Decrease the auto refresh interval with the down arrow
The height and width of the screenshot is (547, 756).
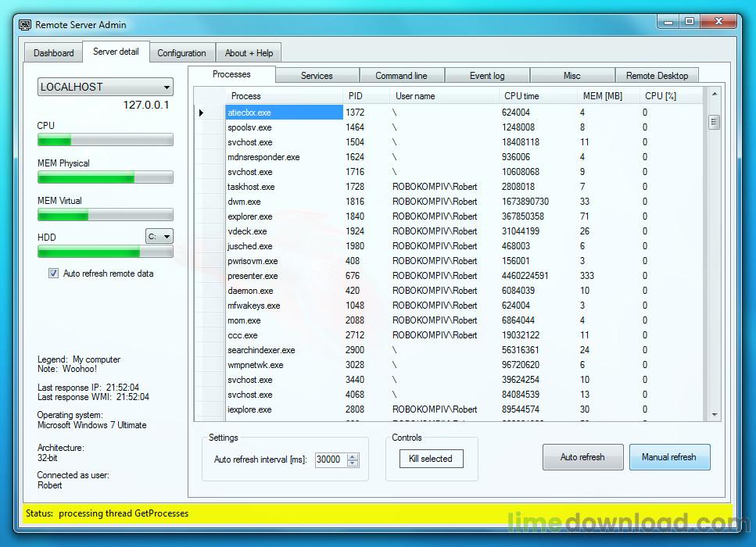click(353, 463)
